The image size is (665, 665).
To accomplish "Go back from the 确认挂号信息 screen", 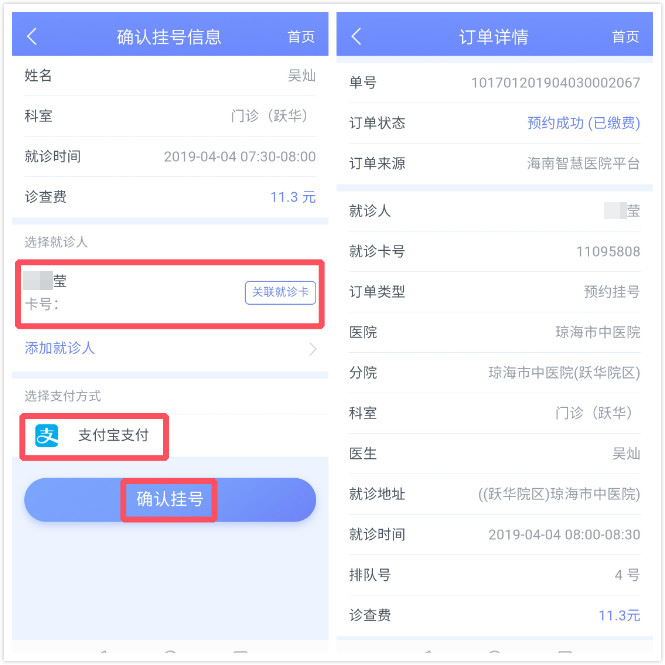I will click(x=32, y=36).
